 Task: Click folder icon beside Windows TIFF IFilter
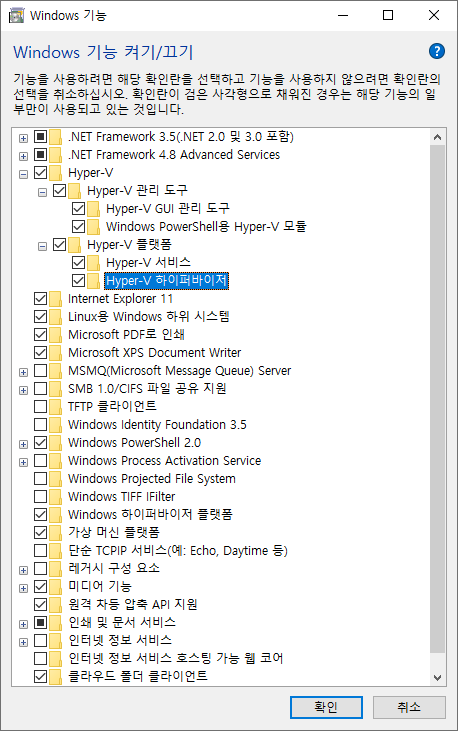[56, 497]
